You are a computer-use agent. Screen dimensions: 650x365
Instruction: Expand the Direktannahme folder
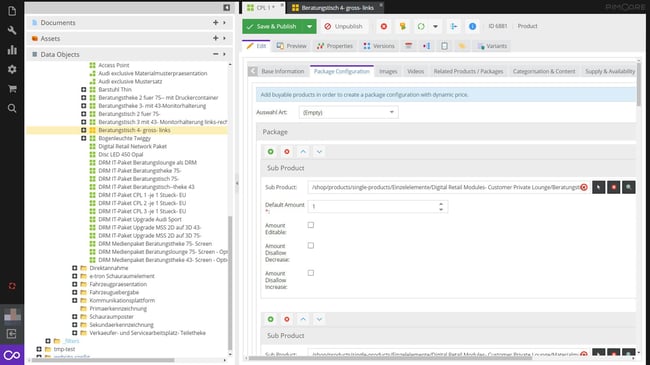(x=75, y=268)
